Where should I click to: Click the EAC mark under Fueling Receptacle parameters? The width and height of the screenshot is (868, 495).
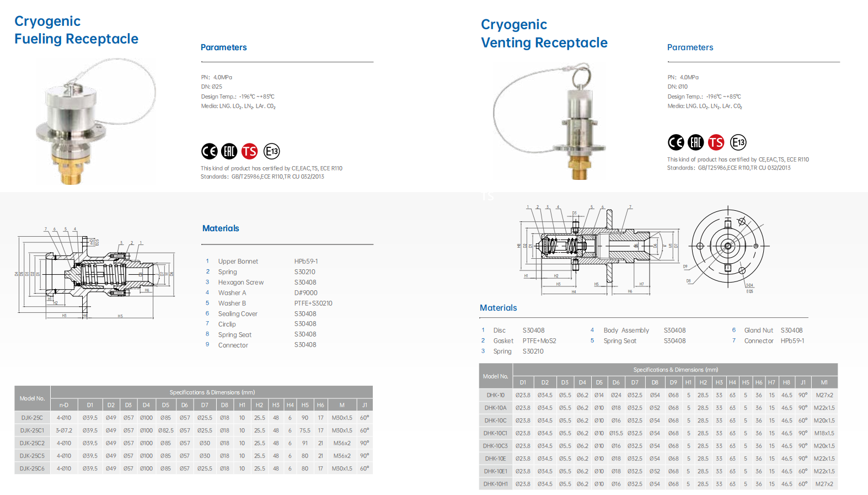coord(229,151)
